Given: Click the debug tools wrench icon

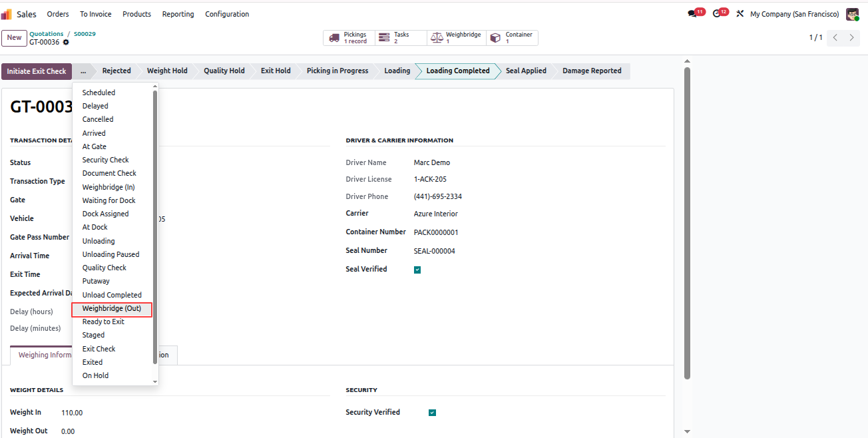Looking at the screenshot, I should coord(740,14).
